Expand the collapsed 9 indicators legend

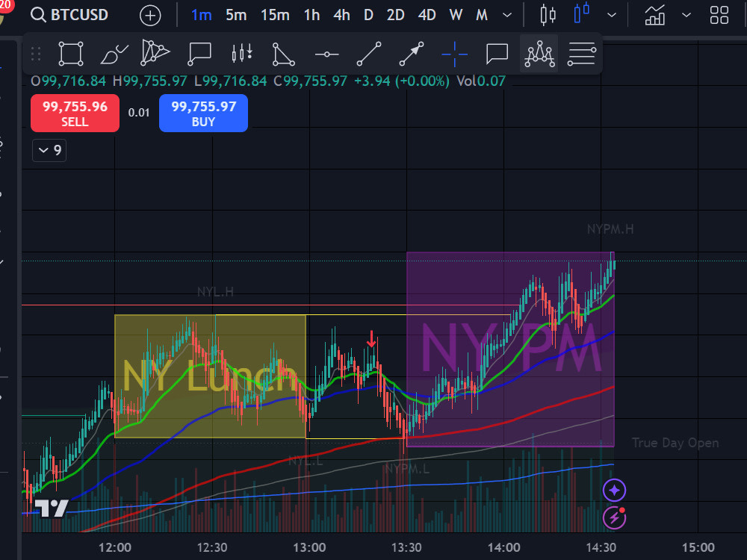coord(49,151)
